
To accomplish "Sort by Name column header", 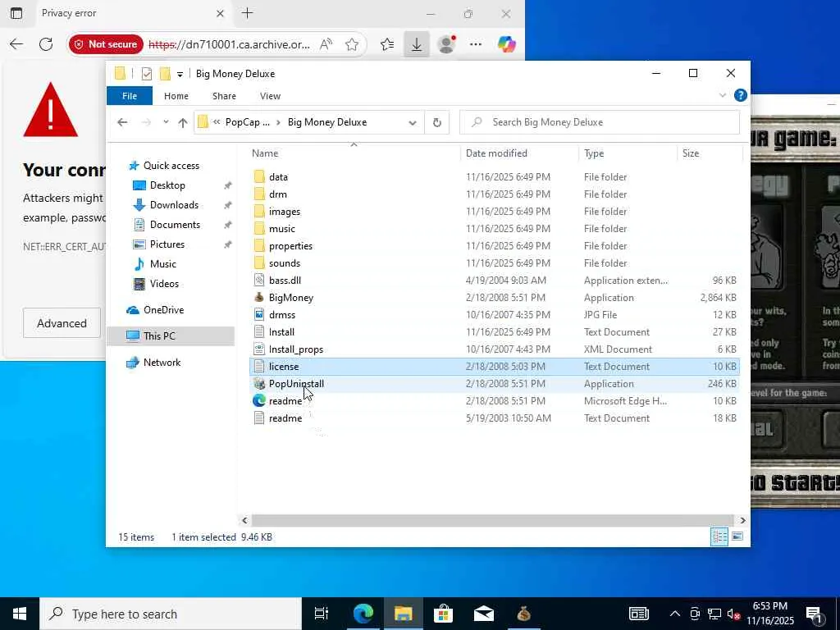I will click(354, 153).
